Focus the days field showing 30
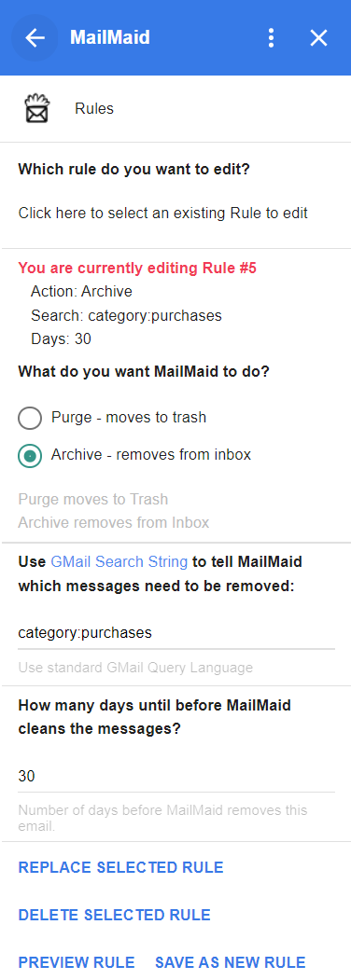Viewport: 351px width, 980px height. pyautogui.click(x=176, y=776)
